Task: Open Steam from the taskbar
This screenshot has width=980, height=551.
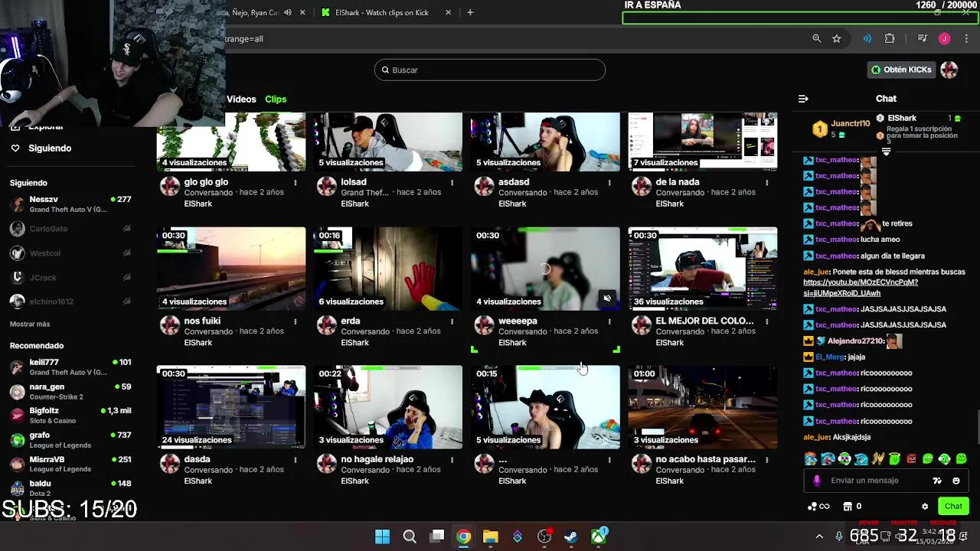Action: pyautogui.click(x=571, y=536)
